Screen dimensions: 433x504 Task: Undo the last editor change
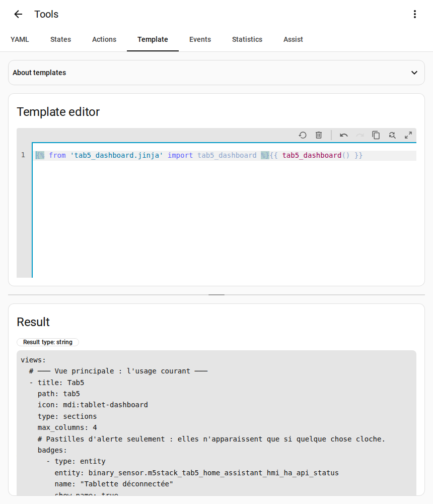(x=344, y=135)
